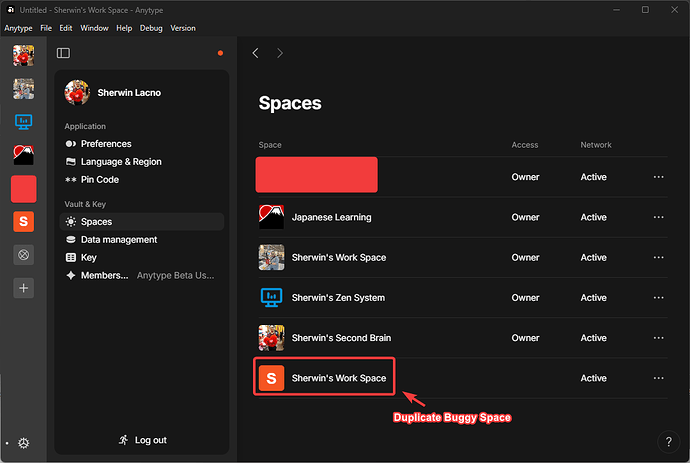
Task: Go back with left arrow
Action: (256, 53)
